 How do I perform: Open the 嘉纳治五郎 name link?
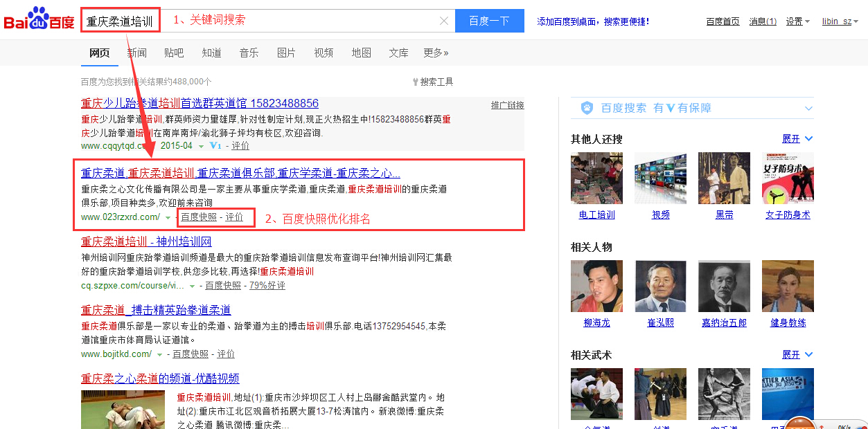tap(724, 323)
